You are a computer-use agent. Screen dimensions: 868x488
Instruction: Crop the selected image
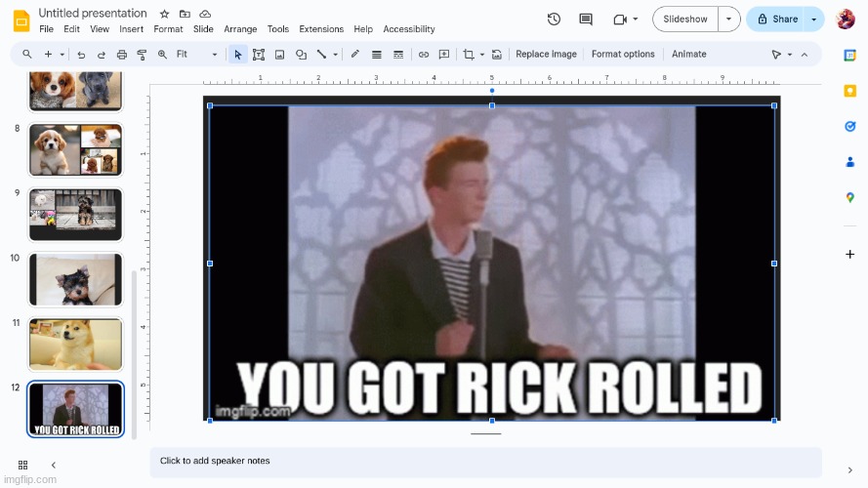point(469,55)
